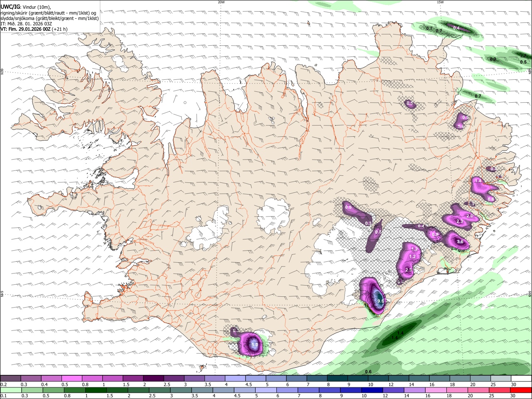Click the 0.9 snowfall label
532x399 pixels.
(x=435, y=234)
